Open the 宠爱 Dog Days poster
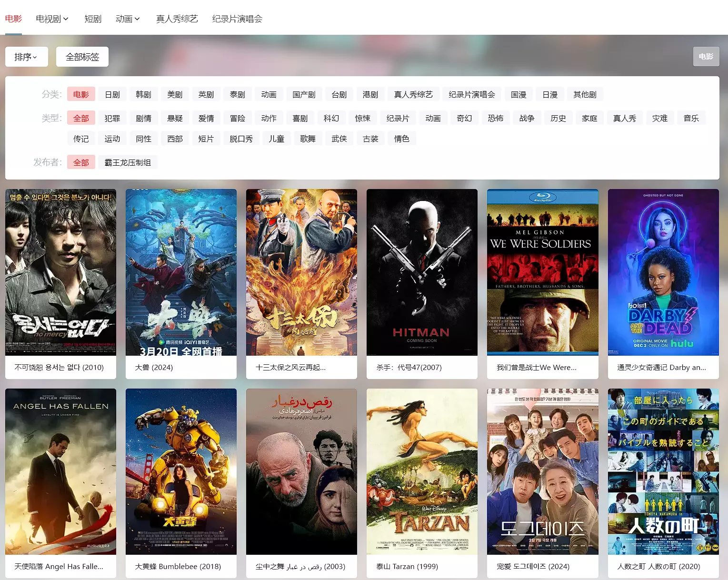728x580 pixels. click(x=542, y=471)
